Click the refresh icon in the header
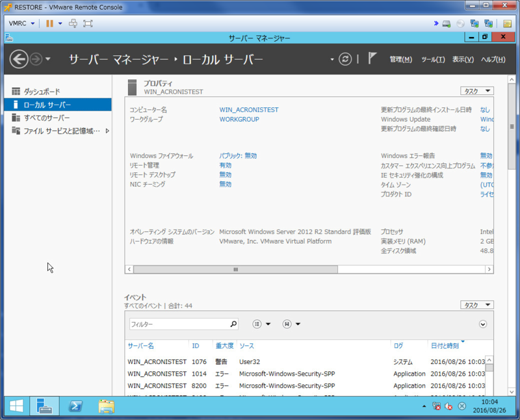 click(346, 59)
